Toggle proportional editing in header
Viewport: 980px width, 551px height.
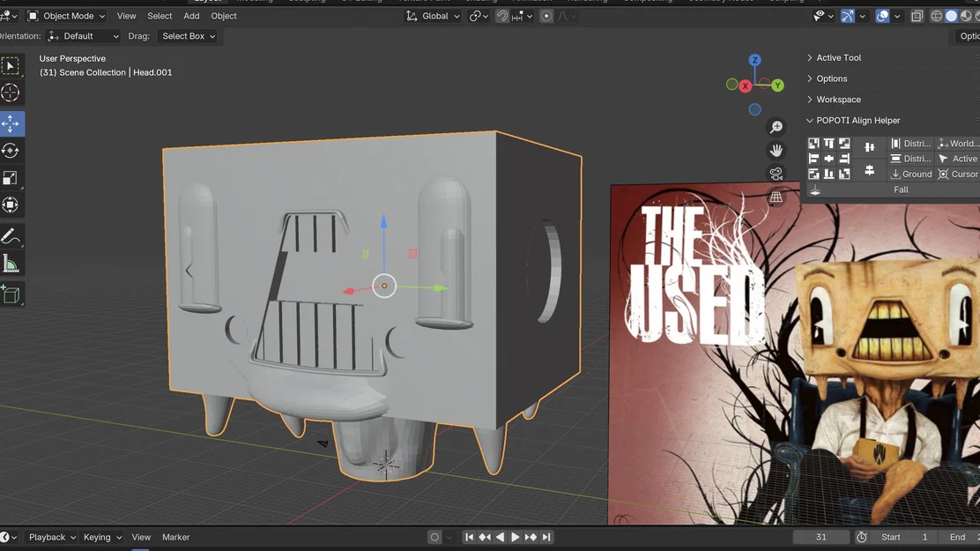coord(546,16)
